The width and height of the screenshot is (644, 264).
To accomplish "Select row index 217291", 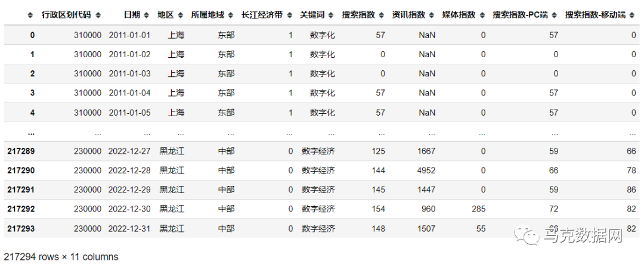I will 21,190.
